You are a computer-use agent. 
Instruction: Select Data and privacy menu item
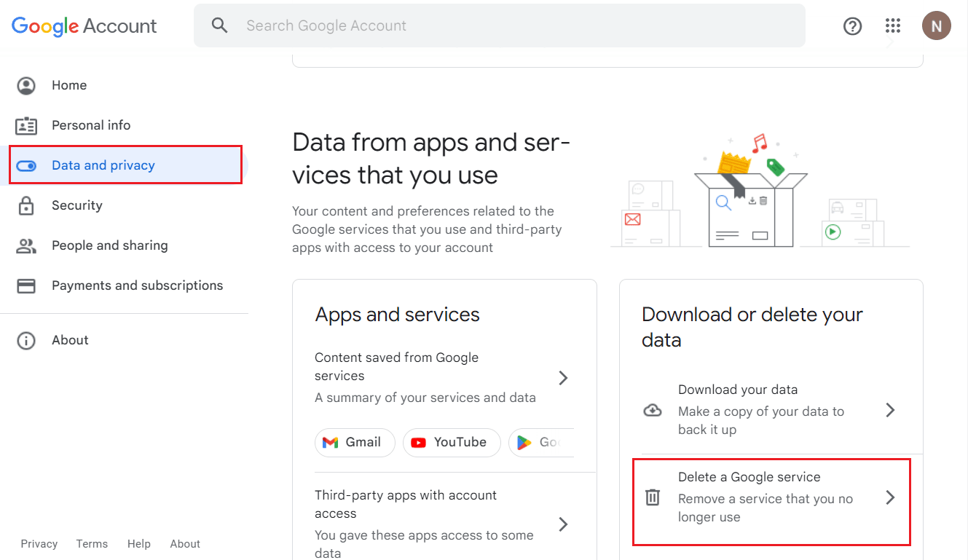[x=125, y=165]
